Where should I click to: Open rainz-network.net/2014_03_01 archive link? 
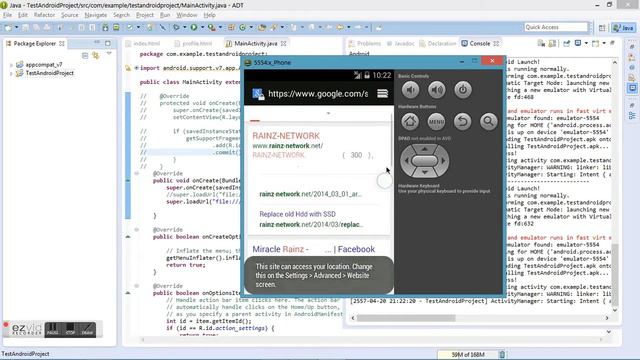pos(311,194)
